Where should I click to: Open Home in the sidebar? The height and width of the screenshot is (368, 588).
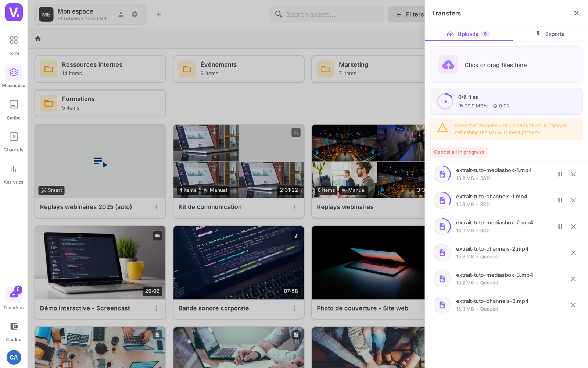(14, 45)
